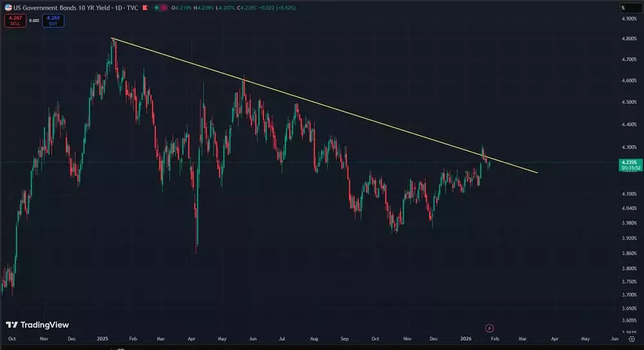Click the red 4.267 SELL button
The width and height of the screenshot is (644, 350).
pos(15,21)
